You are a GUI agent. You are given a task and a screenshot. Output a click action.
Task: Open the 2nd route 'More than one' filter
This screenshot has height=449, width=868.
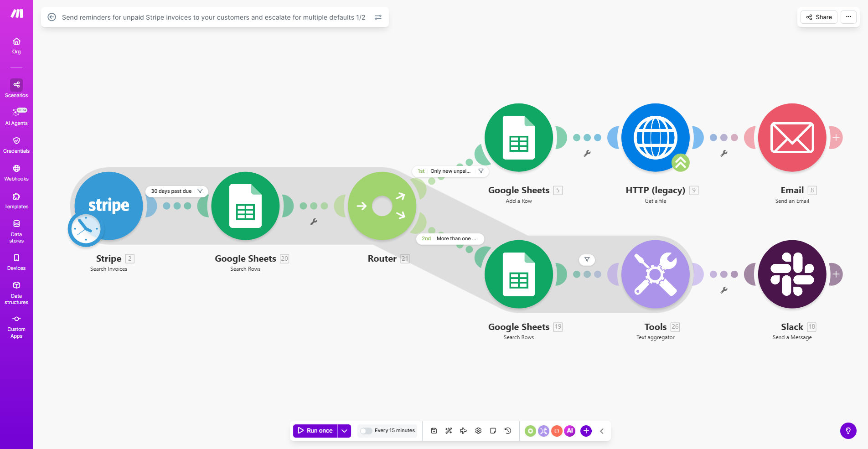(450, 238)
